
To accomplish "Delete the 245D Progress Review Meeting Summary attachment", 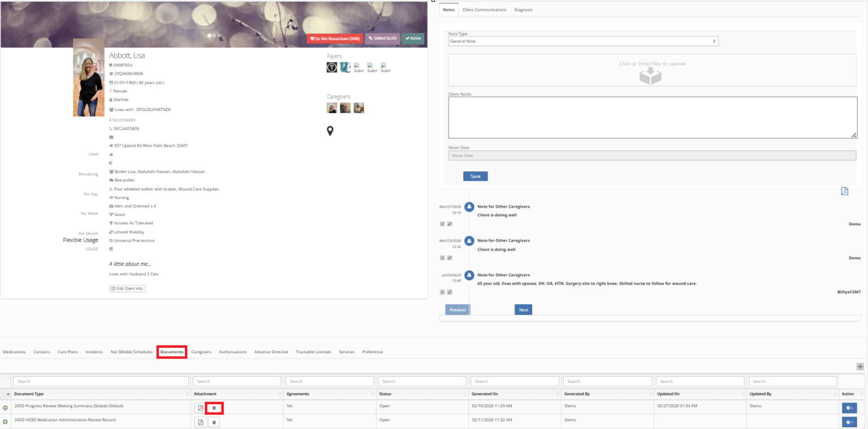I will [x=214, y=408].
